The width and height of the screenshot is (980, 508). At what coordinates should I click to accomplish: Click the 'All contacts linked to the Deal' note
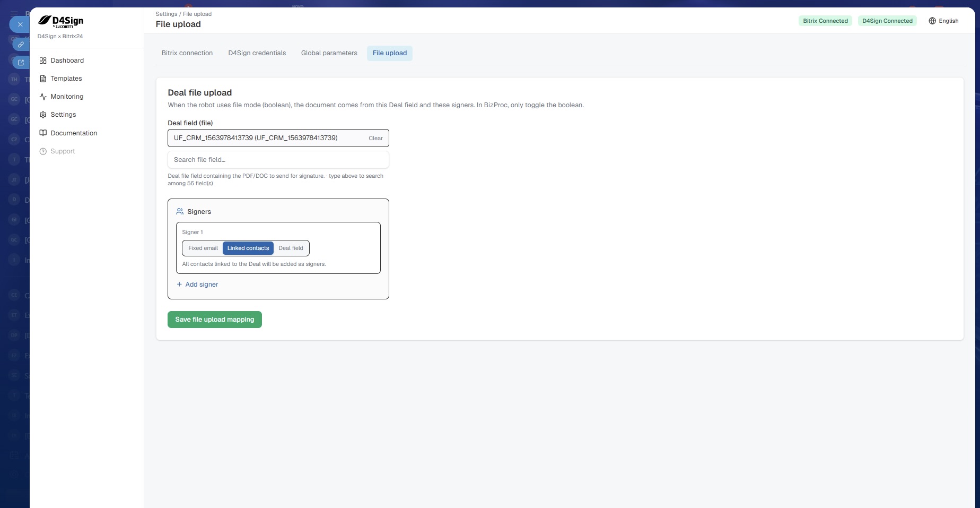(x=254, y=264)
